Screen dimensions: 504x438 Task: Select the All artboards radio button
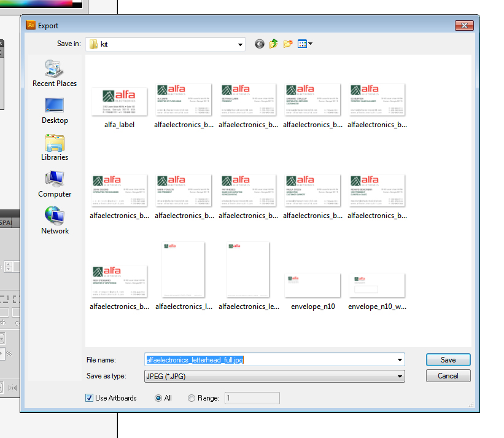[158, 398]
